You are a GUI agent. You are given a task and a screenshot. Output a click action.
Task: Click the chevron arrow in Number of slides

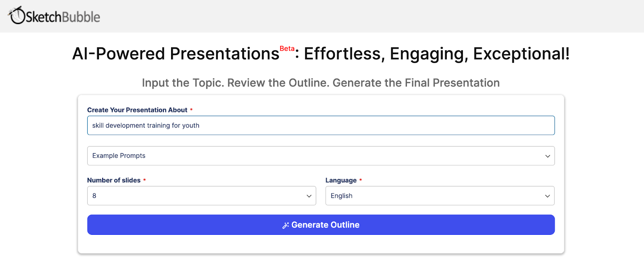pyautogui.click(x=309, y=196)
